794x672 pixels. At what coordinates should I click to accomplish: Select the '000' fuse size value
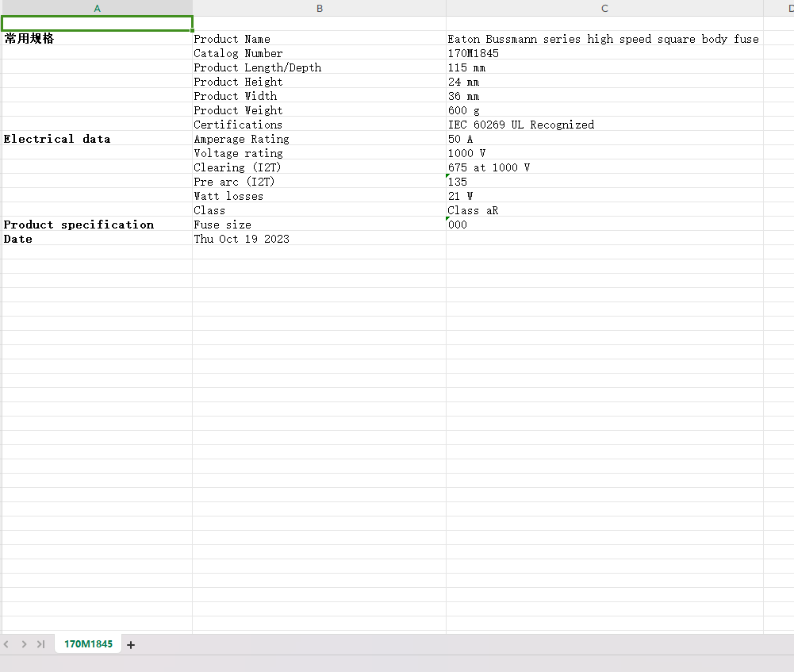point(604,225)
